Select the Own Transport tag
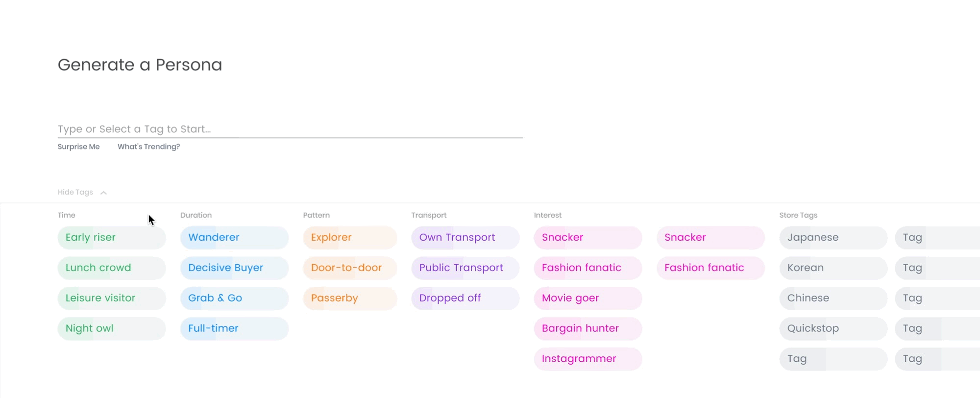The width and height of the screenshot is (980, 398). (x=465, y=238)
